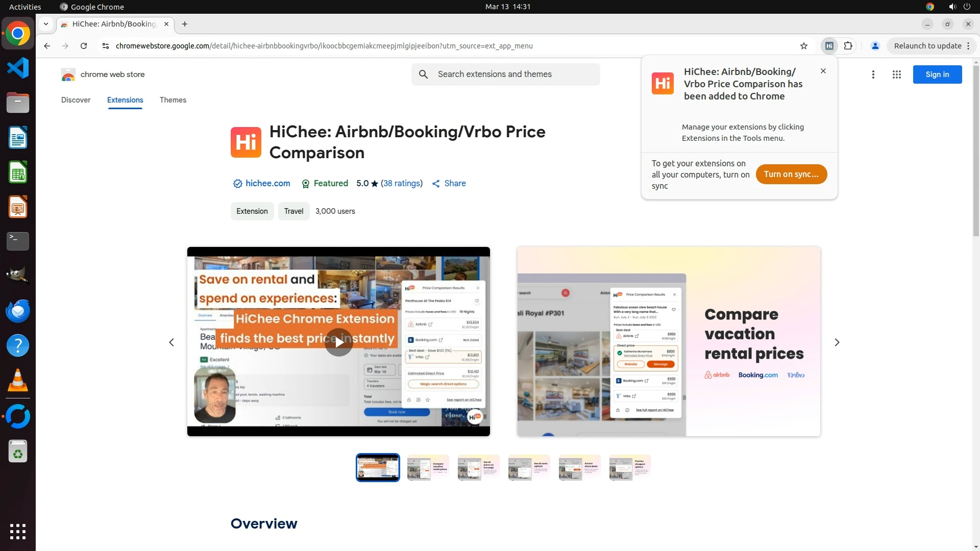
Task: Close the extension added notification popup
Action: [823, 71]
